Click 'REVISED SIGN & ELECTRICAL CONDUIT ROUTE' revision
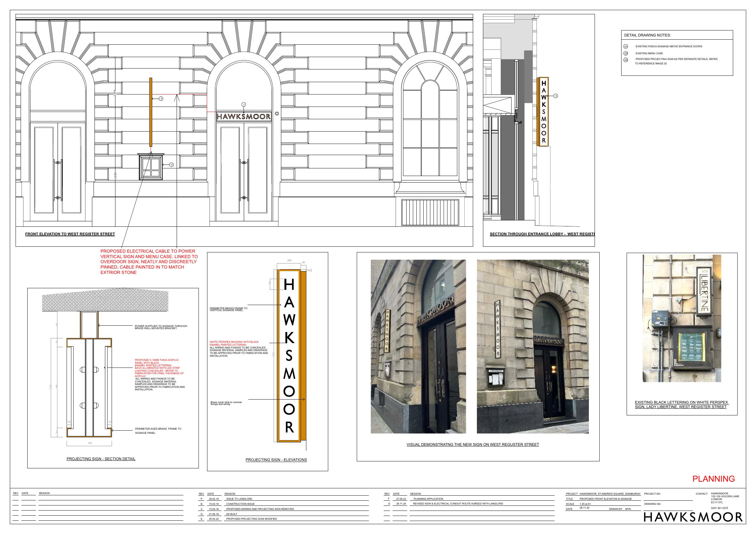The height and width of the screenshot is (534, 756). 458,504
